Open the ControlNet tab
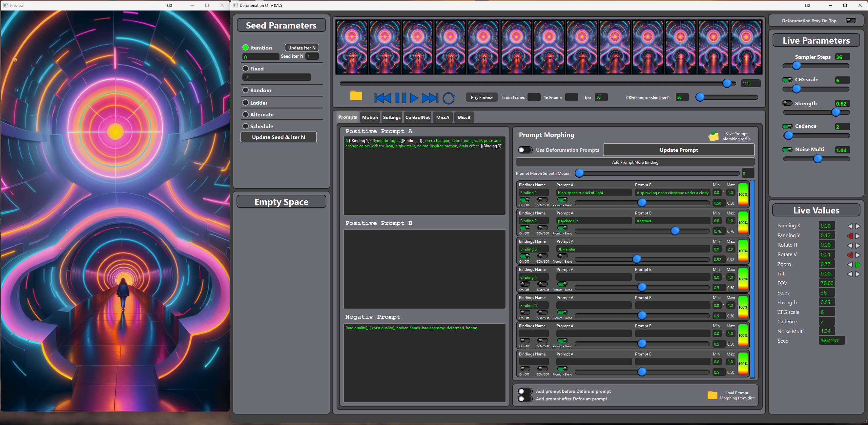Screen dimensions: 868x425 coord(417,117)
